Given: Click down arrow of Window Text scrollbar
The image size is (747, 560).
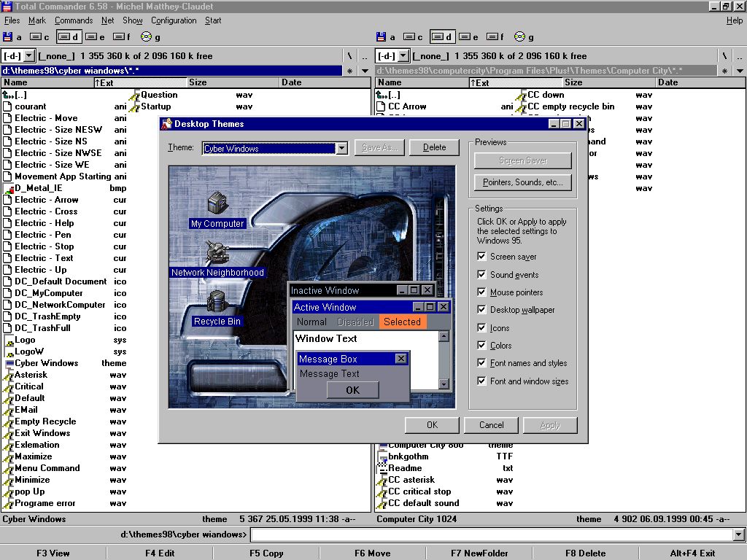Looking at the screenshot, I should point(444,384).
